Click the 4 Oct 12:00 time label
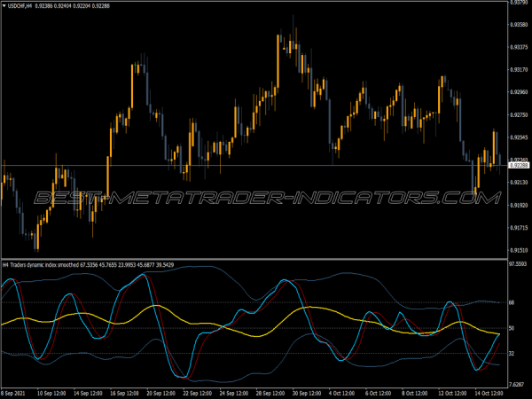The image size is (532, 399). pyautogui.click(x=341, y=394)
